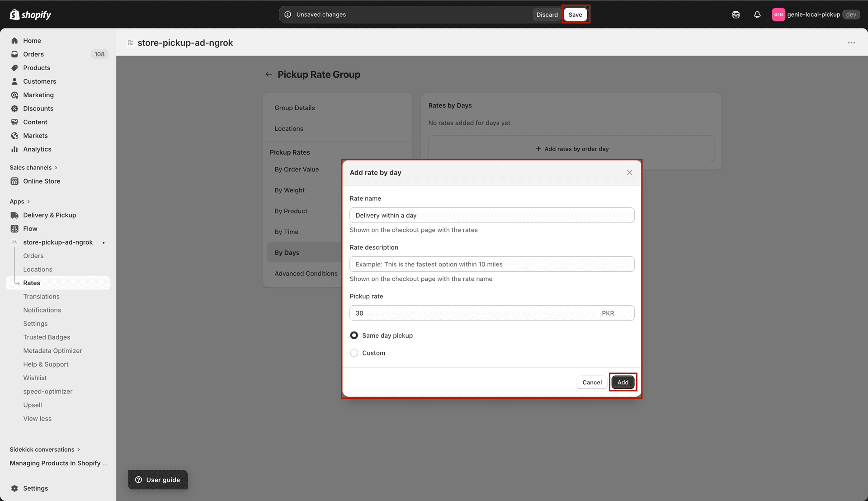The image size is (868, 501).
Task: Click the GEN store avatar
Action: point(778,14)
